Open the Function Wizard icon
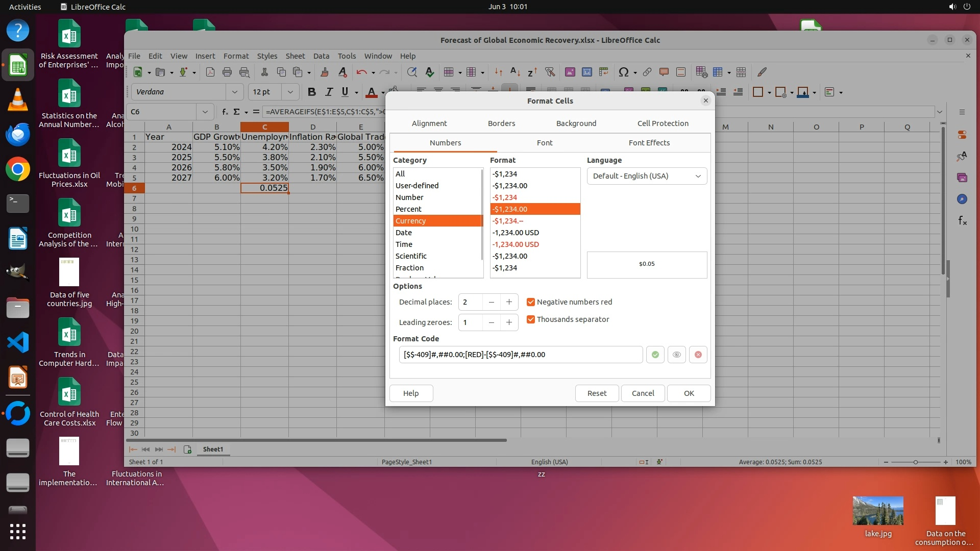The image size is (980, 551). [225, 112]
